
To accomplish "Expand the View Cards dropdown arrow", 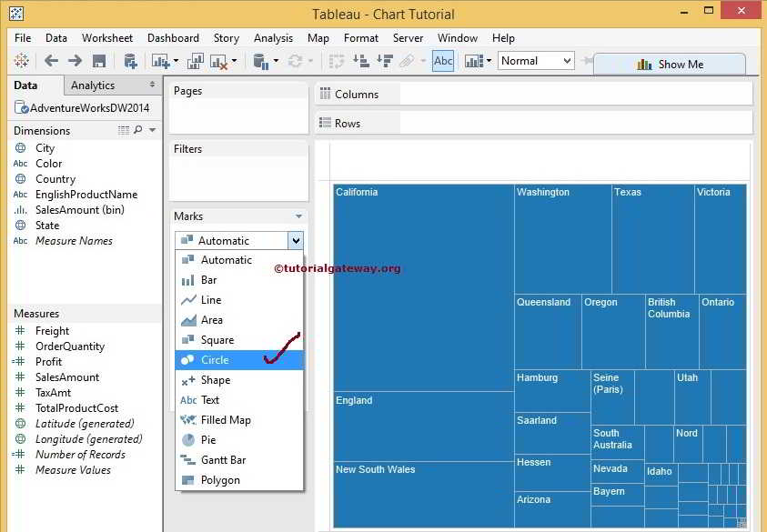I will pos(489,61).
